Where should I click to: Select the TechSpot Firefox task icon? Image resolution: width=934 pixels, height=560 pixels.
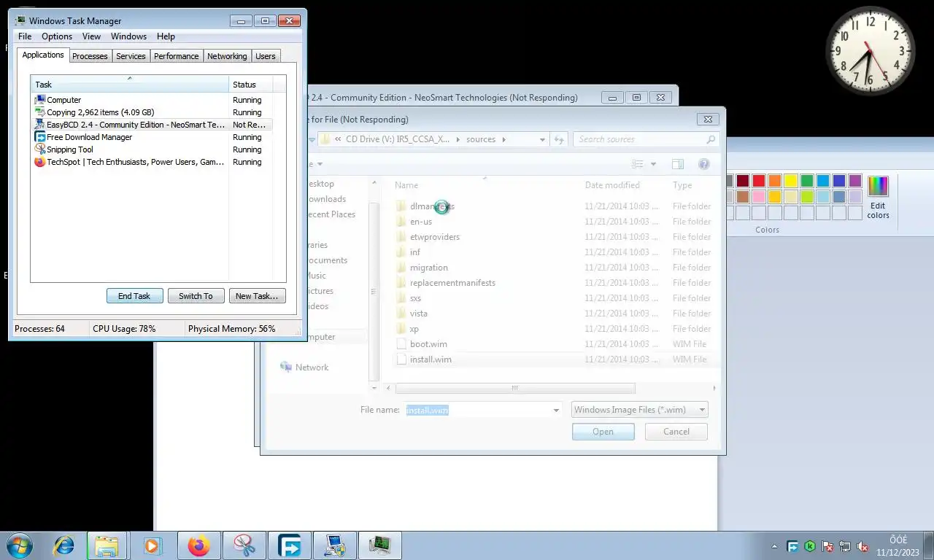[40, 162]
